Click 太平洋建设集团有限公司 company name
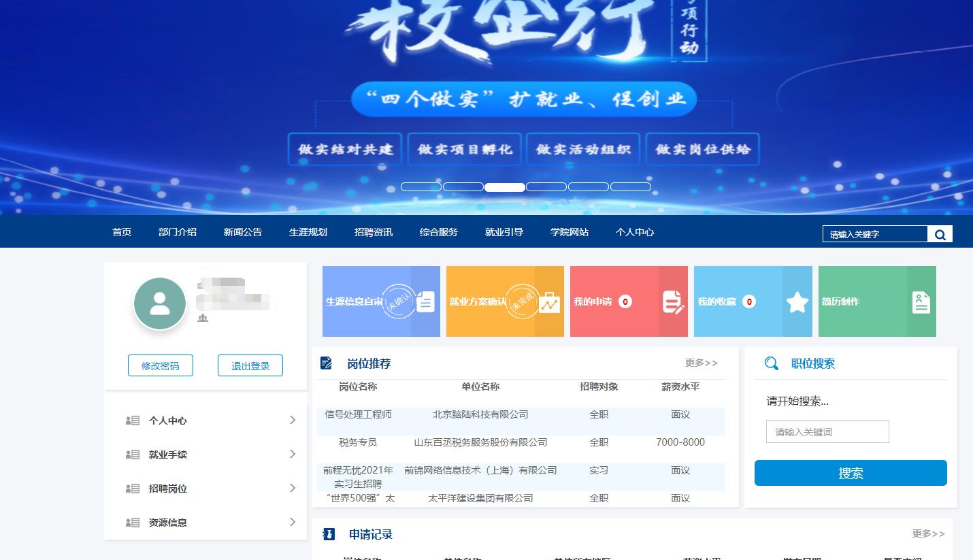Image resolution: width=973 pixels, height=560 pixels. pyautogui.click(x=480, y=498)
